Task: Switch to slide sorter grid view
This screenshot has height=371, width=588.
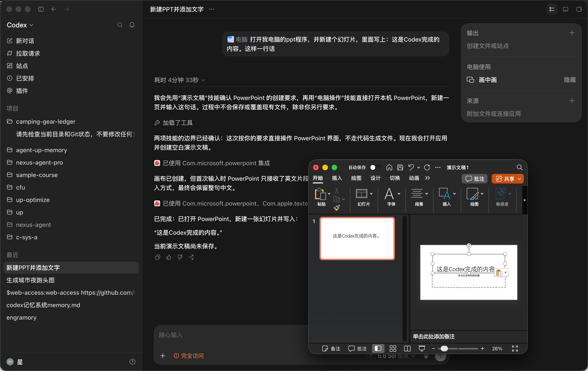Action: [393, 349]
